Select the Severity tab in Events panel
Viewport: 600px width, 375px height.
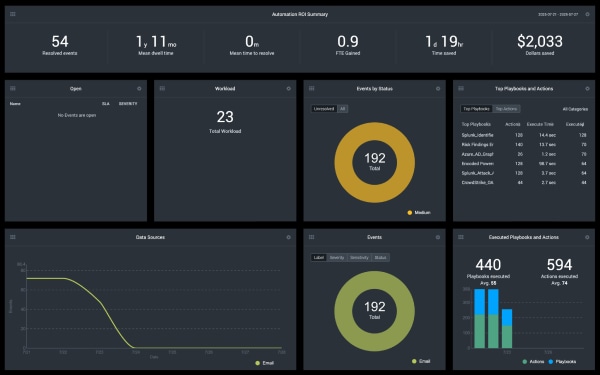tap(337, 258)
